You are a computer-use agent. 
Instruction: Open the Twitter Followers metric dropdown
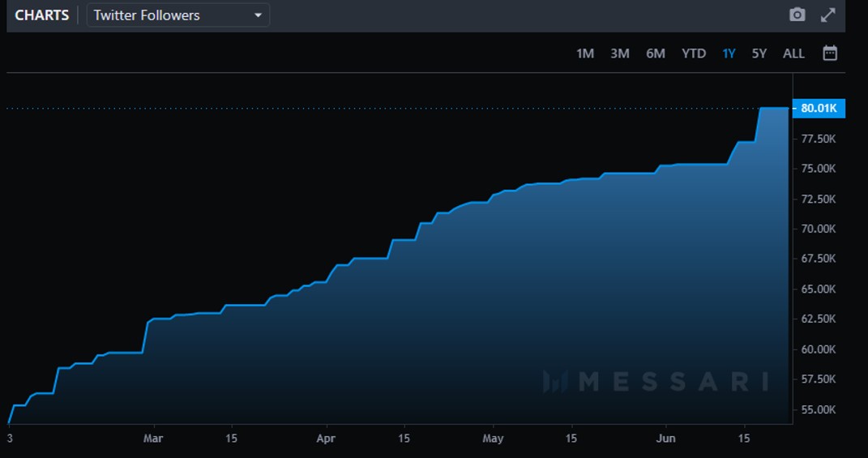(177, 15)
